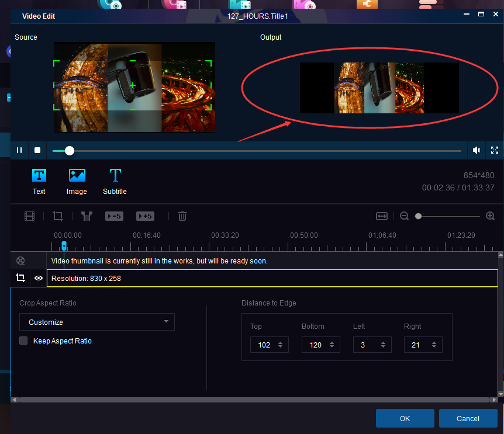Click the Bottom distance input field
Viewport: 504px width, 434px height.
point(316,345)
